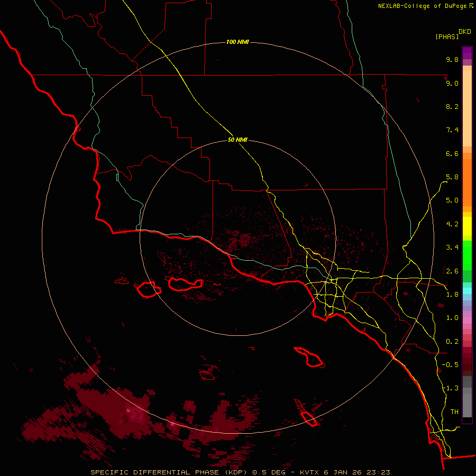The image size is (476, 476).
Task: Click the "TH" threshold label
Action: pos(454,412)
